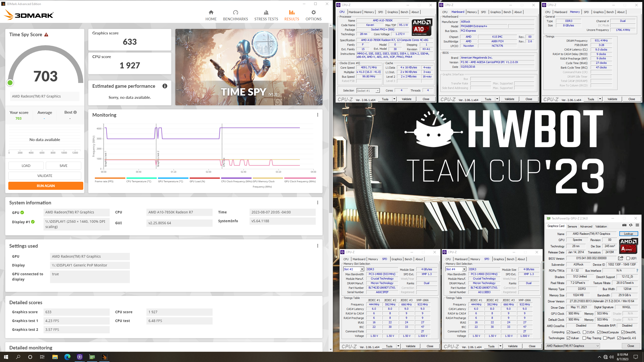Expand Tools arrow in the CPU-Z Memory window
The height and width of the screenshot is (362, 644).
[x=600, y=99]
